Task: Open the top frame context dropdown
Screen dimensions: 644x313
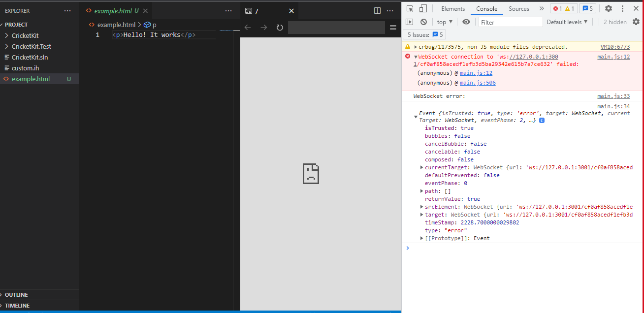Action: (x=444, y=22)
